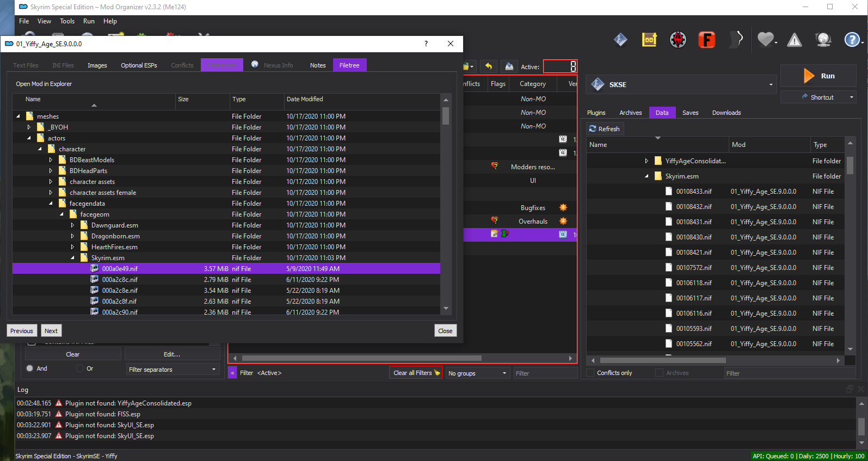Enable the Conflicts only checkbox
The width and height of the screenshot is (868, 461).
(590, 373)
